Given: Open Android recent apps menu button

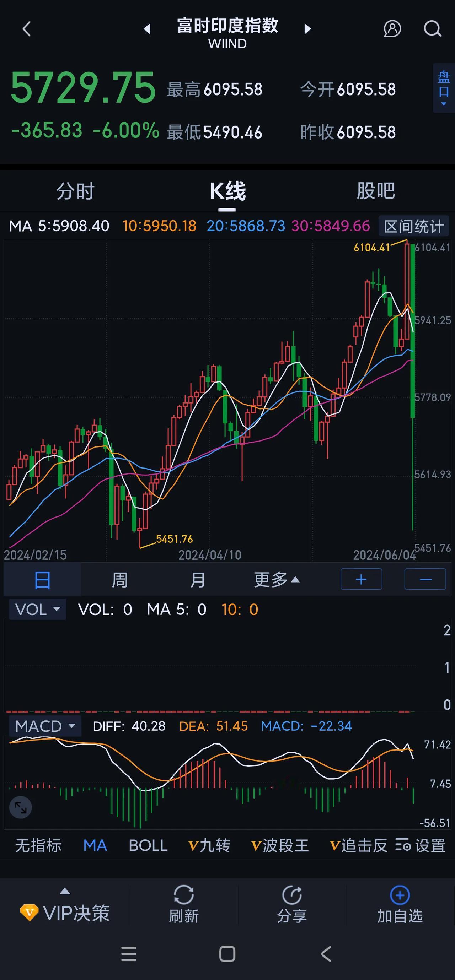Looking at the screenshot, I should tap(129, 954).
